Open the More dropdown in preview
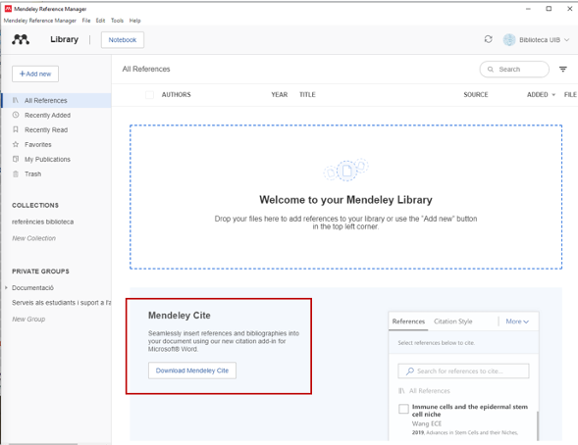578x445 pixels. [517, 321]
